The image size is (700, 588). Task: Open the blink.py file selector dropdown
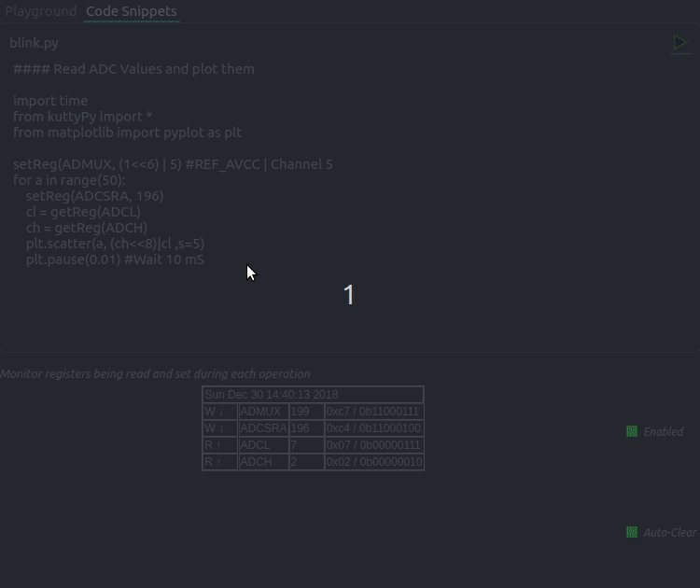coord(35,43)
